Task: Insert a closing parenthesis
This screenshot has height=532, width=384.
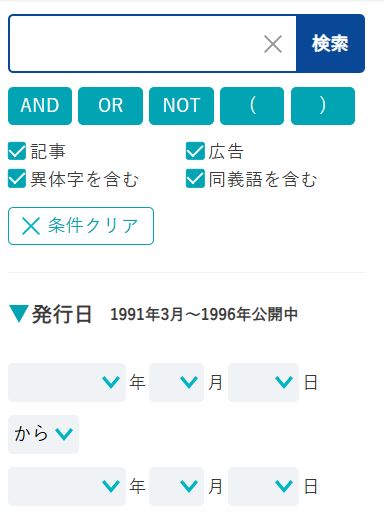Action: pos(323,106)
